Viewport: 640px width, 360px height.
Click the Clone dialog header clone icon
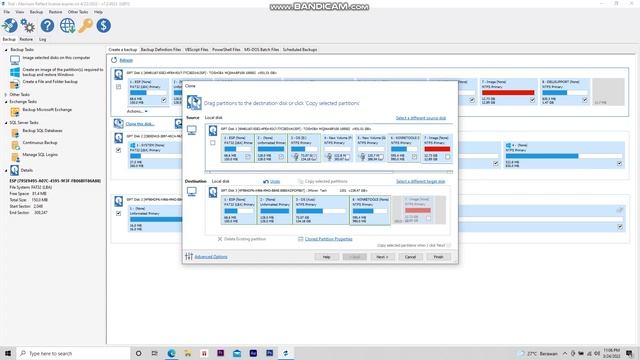point(194,102)
